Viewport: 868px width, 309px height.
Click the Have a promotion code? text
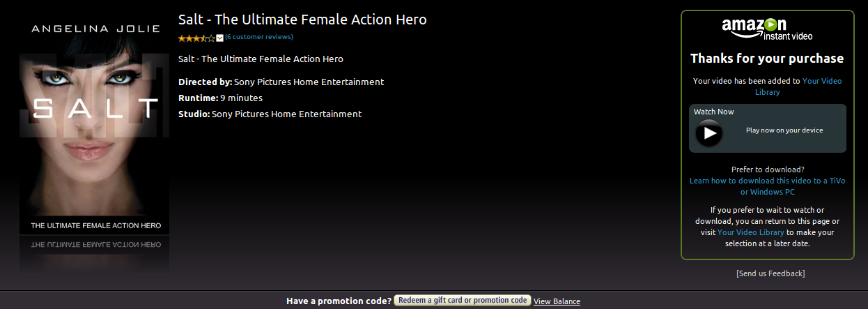pos(339,301)
